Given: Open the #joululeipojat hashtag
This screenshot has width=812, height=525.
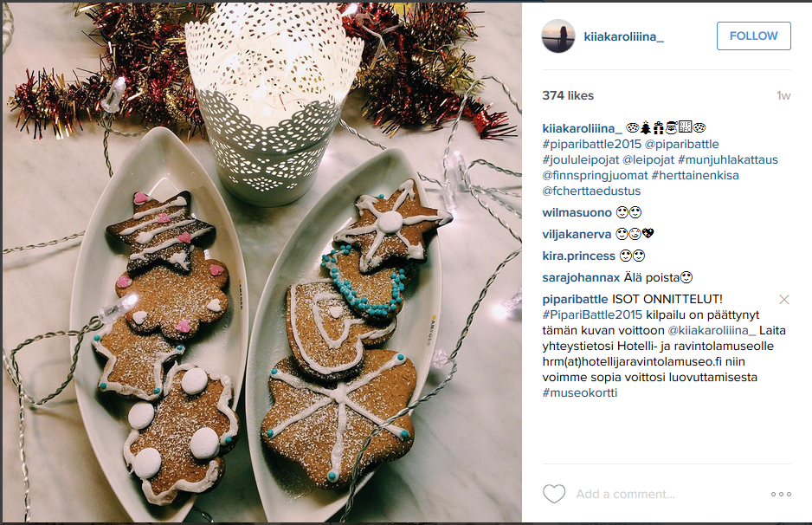Looking at the screenshot, I should point(581,159).
